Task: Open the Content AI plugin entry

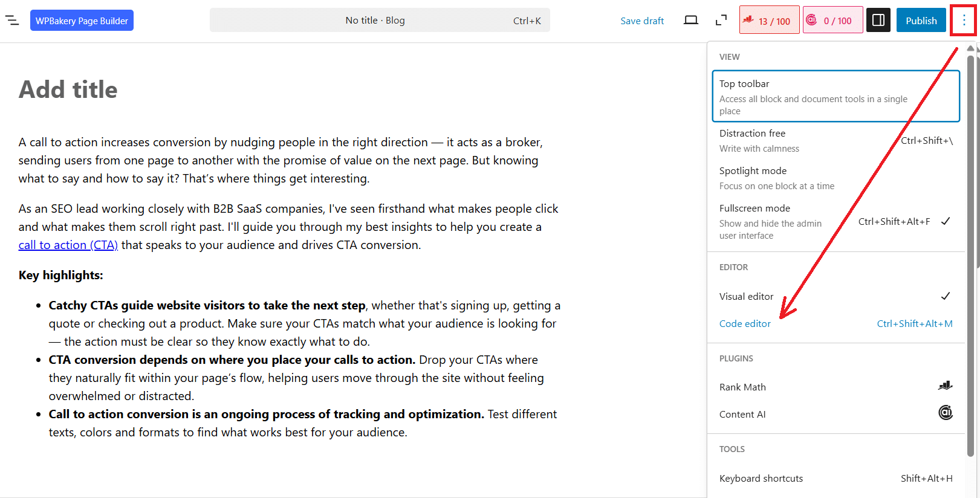Action: tap(836, 414)
